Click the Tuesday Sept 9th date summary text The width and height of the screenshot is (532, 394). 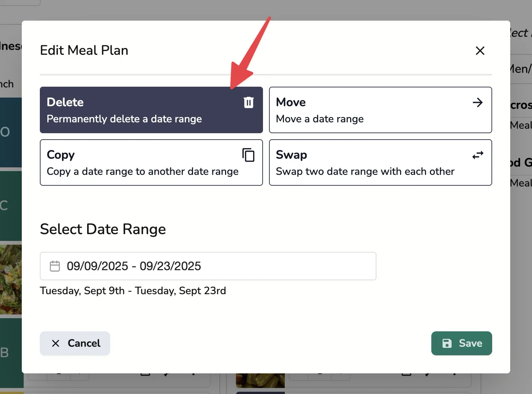pos(133,290)
